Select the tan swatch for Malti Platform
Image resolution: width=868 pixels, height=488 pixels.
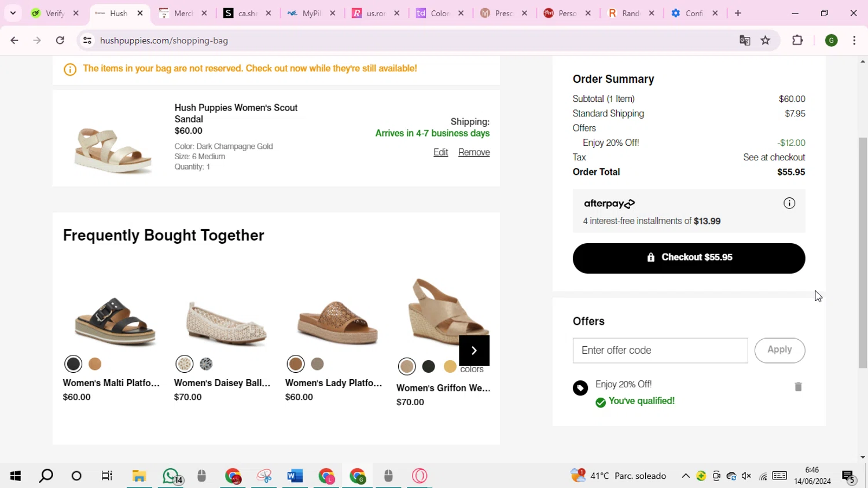click(95, 364)
